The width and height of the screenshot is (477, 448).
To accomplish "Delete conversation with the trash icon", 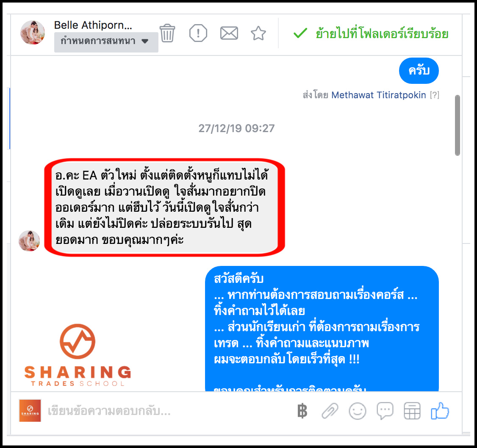I will tap(167, 33).
